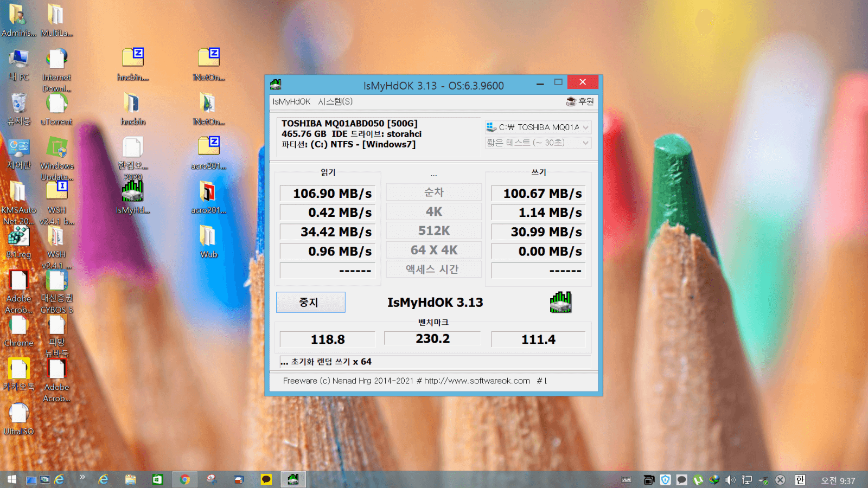Open the Wub folder on desktop

[x=208, y=242]
